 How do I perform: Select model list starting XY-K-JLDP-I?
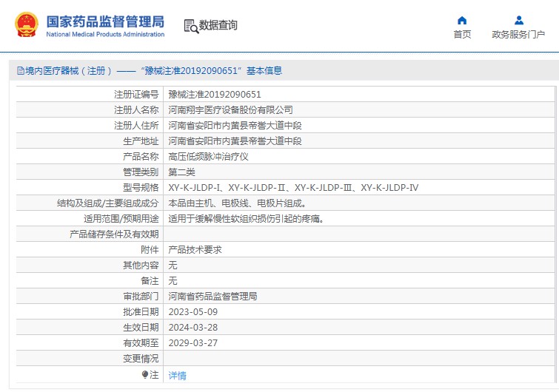(293, 188)
